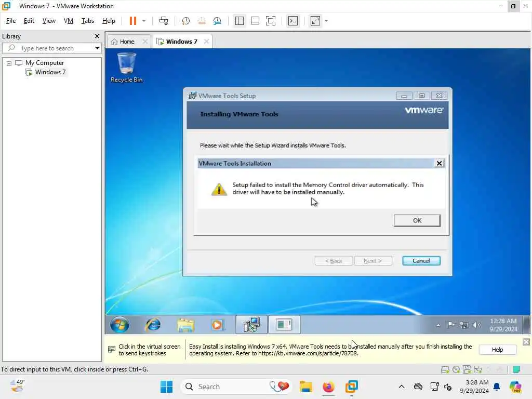Toggle the thumbnail bar view icon

(255, 21)
